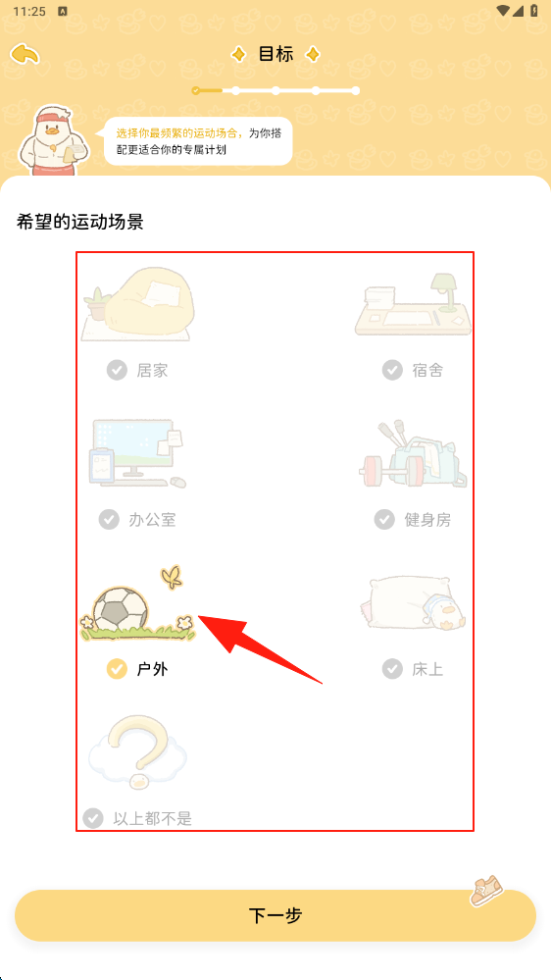Tap the 下一步 button

275,915
